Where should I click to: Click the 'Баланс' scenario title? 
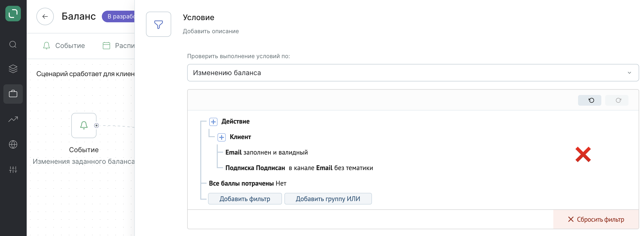click(x=79, y=16)
